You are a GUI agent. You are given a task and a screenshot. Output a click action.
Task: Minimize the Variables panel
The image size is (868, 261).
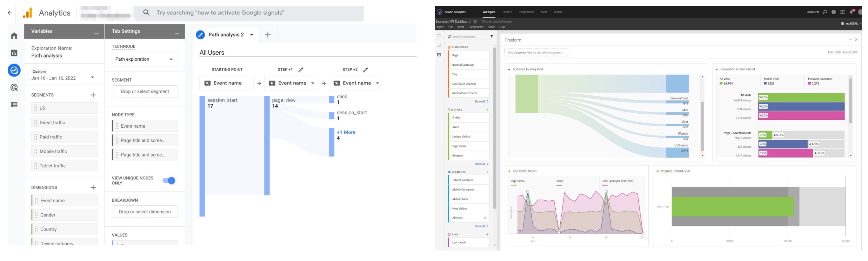pos(97,34)
